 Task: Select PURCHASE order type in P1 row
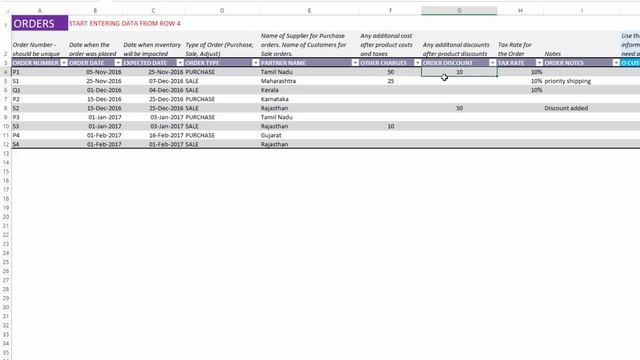(222, 72)
